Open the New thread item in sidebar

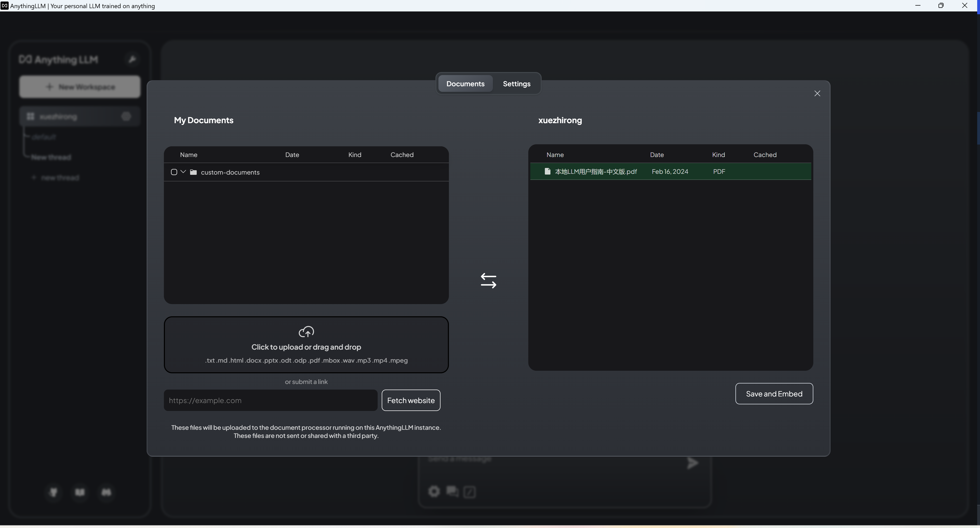51,157
